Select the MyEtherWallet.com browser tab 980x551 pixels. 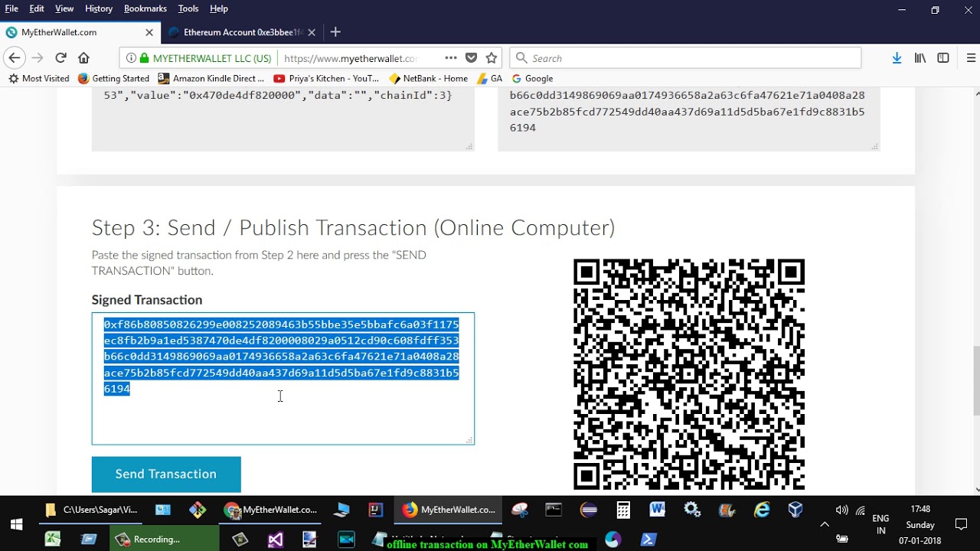[80, 32]
